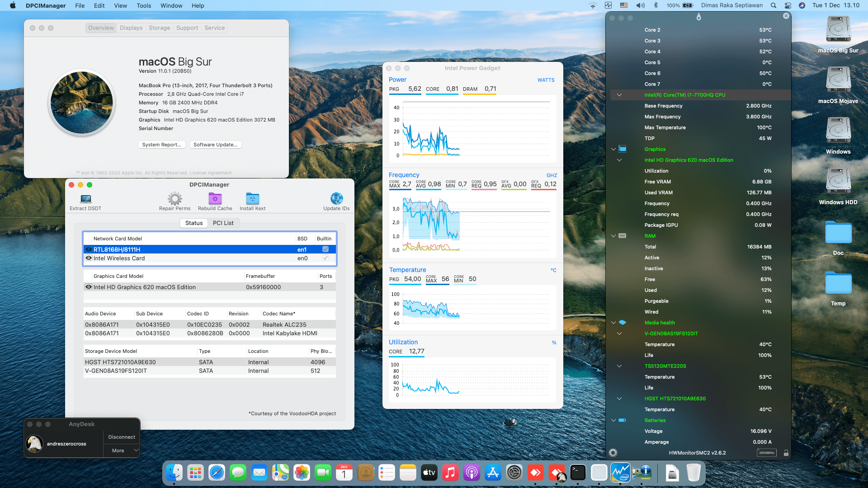Click the Install Kext icon
868x488 pixels.
click(252, 198)
